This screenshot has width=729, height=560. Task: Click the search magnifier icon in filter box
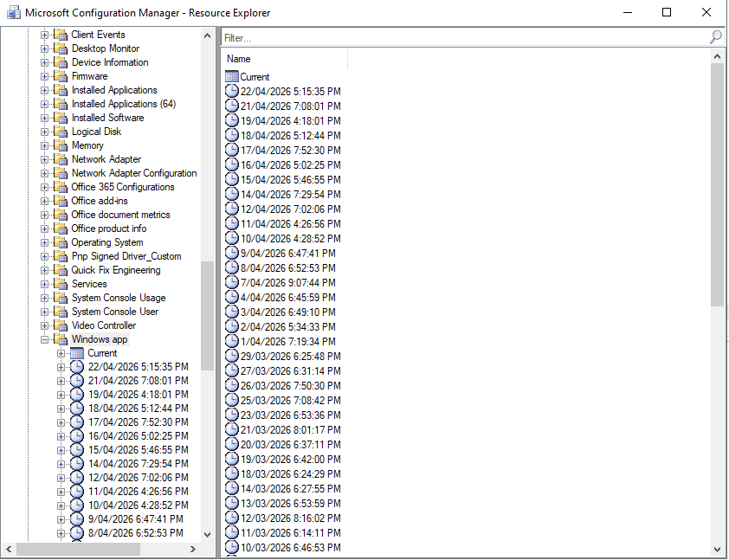pos(715,37)
